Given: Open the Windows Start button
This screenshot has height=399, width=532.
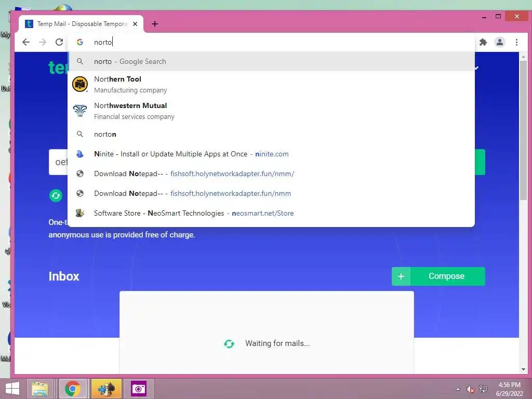Looking at the screenshot, I should tap(12, 389).
